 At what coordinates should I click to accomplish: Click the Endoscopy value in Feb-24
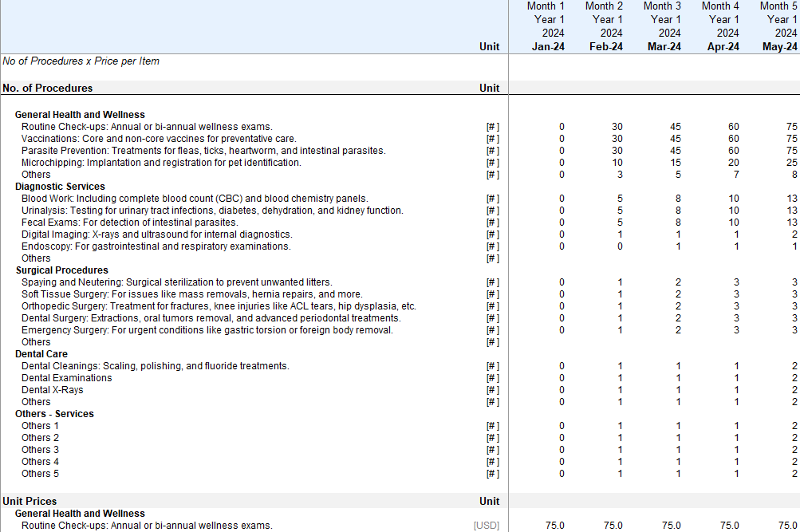tap(620, 246)
